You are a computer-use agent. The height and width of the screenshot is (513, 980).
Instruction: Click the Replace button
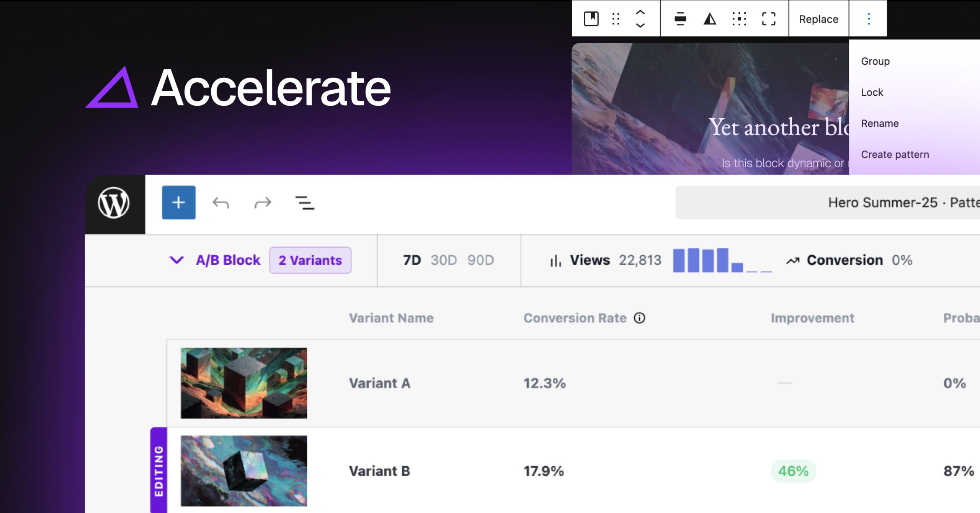[x=818, y=18]
